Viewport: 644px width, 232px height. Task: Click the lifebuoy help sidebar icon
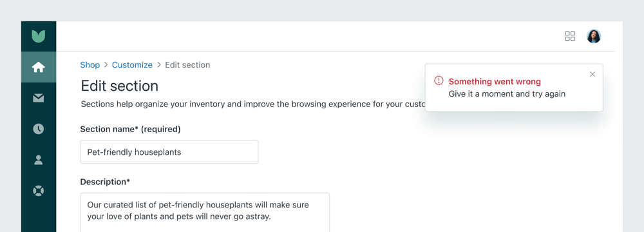[x=39, y=191]
